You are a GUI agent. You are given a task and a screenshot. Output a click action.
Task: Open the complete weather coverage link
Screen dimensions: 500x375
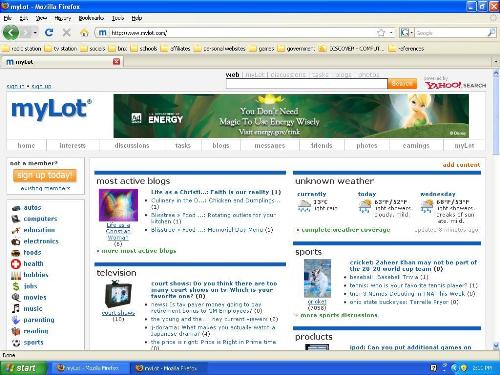[x=346, y=230]
